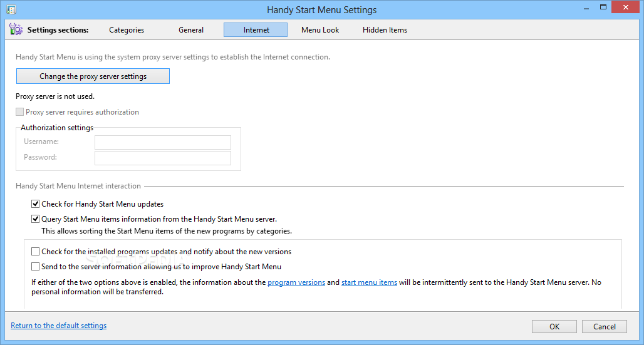The width and height of the screenshot is (644, 345).
Task: Go to the Hidden Items section
Action: pyautogui.click(x=385, y=30)
